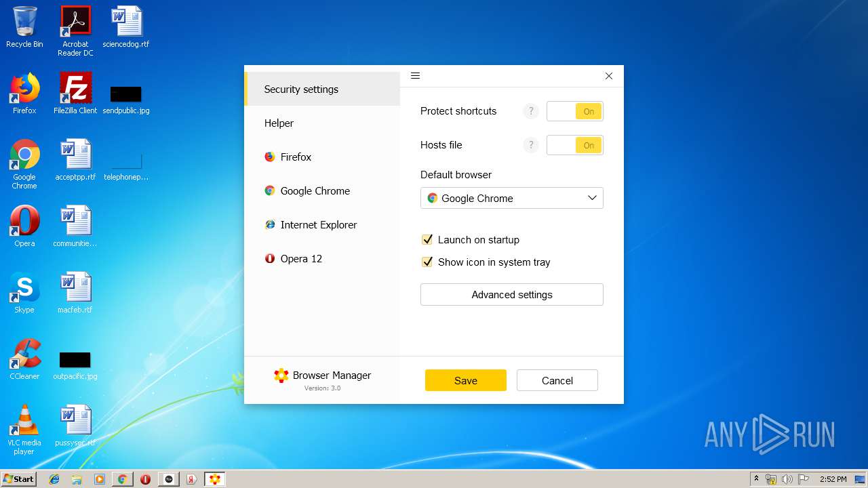Viewport: 868px width, 488px height.
Task: Select the telephonep desktop file
Action: click(126, 167)
